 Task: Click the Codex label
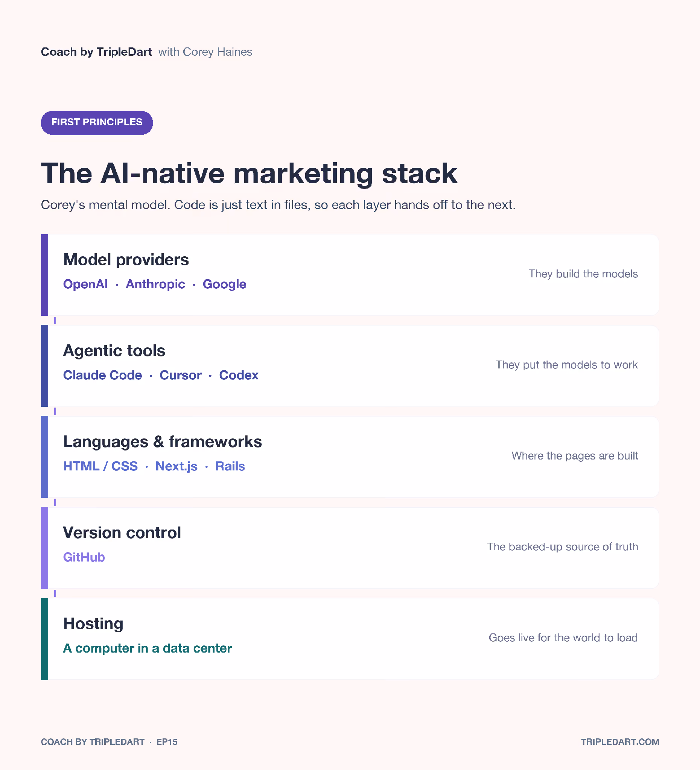pyautogui.click(x=239, y=375)
